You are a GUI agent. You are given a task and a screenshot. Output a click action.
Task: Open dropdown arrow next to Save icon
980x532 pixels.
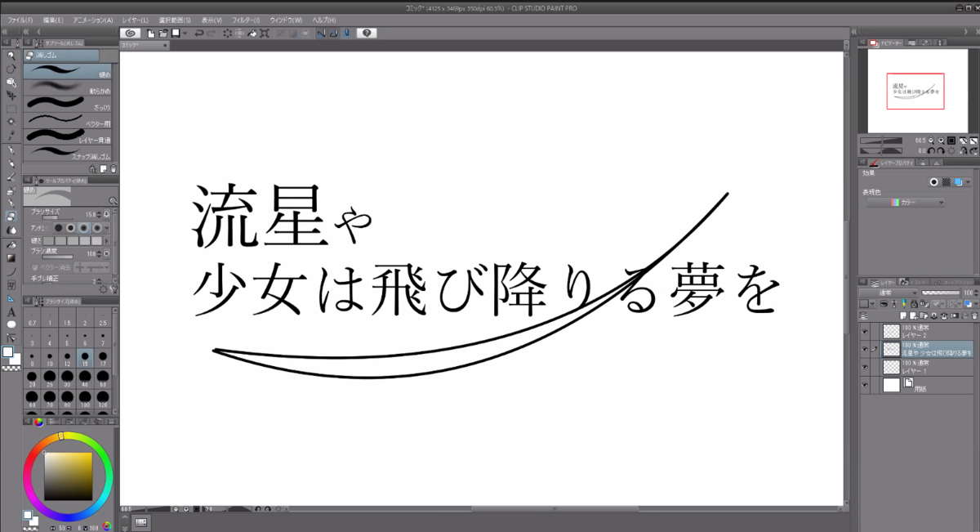pyautogui.click(x=185, y=33)
